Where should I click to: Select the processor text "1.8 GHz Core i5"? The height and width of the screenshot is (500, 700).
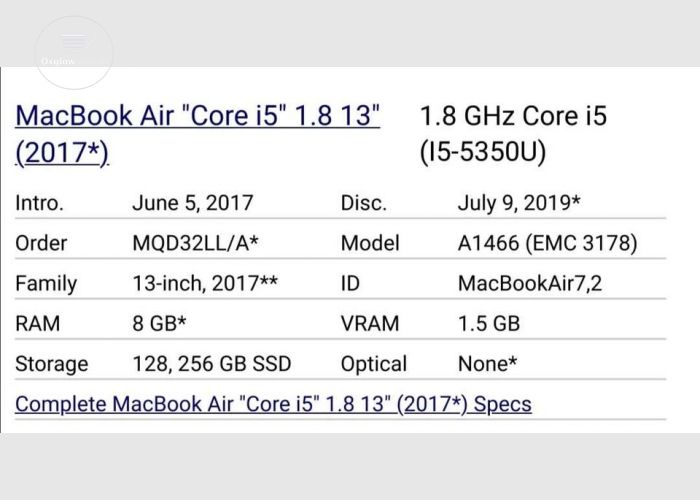point(513,116)
